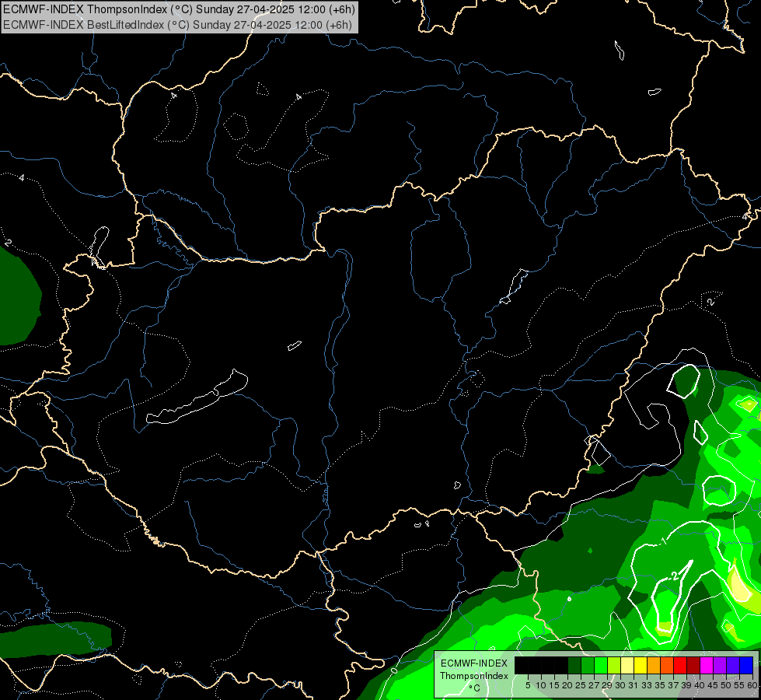Select the blue 55–60 legend swatch

click(x=746, y=665)
